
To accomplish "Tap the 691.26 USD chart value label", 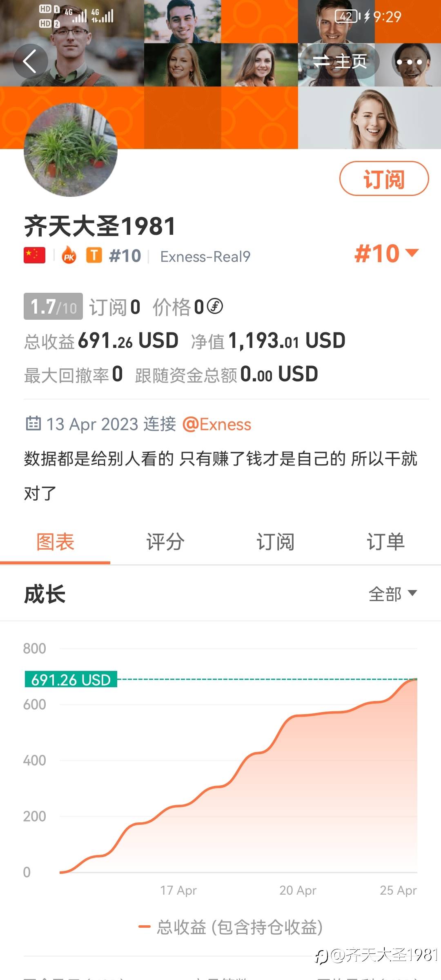I will pyautogui.click(x=71, y=679).
